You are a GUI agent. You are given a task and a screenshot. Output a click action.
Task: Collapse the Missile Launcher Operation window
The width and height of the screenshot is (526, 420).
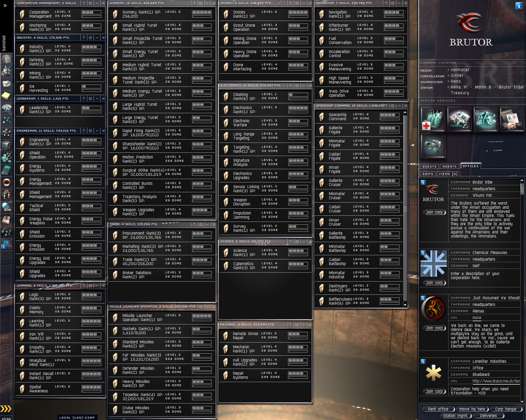[207, 307]
